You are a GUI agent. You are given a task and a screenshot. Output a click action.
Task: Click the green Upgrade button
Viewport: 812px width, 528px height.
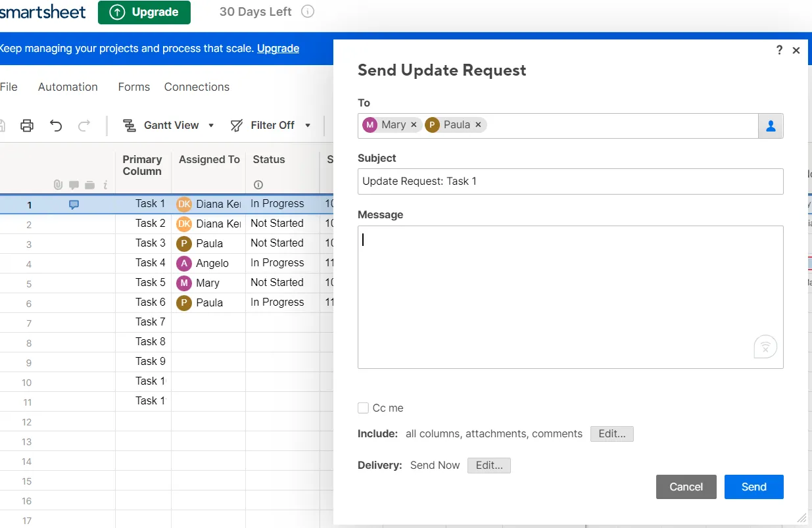[144, 12]
